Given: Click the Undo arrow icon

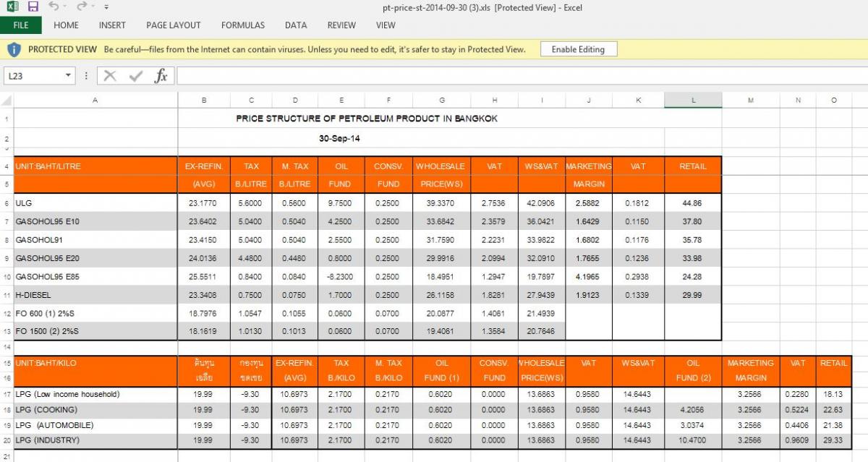Looking at the screenshot, I should point(54,7).
